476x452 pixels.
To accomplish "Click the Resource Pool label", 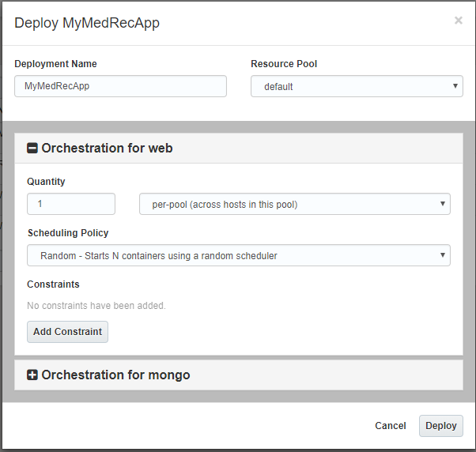I will point(284,64).
